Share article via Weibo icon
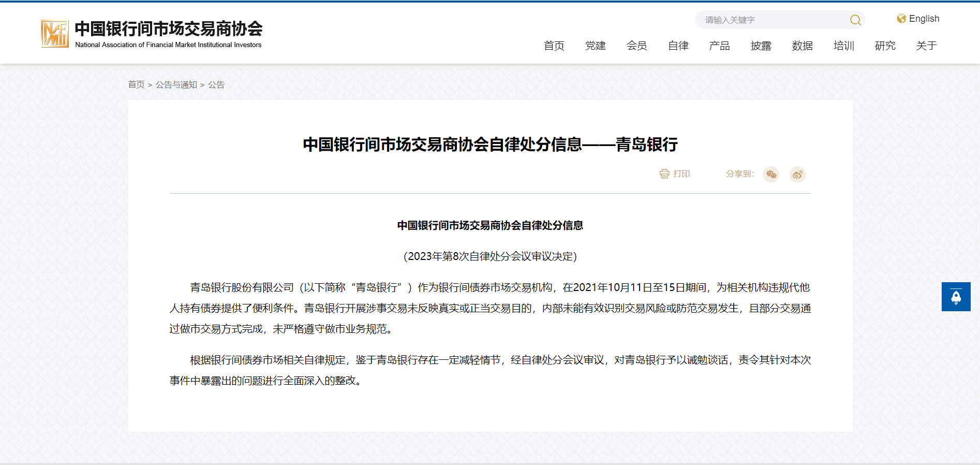This screenshot has height=465, width=980. 797,175
